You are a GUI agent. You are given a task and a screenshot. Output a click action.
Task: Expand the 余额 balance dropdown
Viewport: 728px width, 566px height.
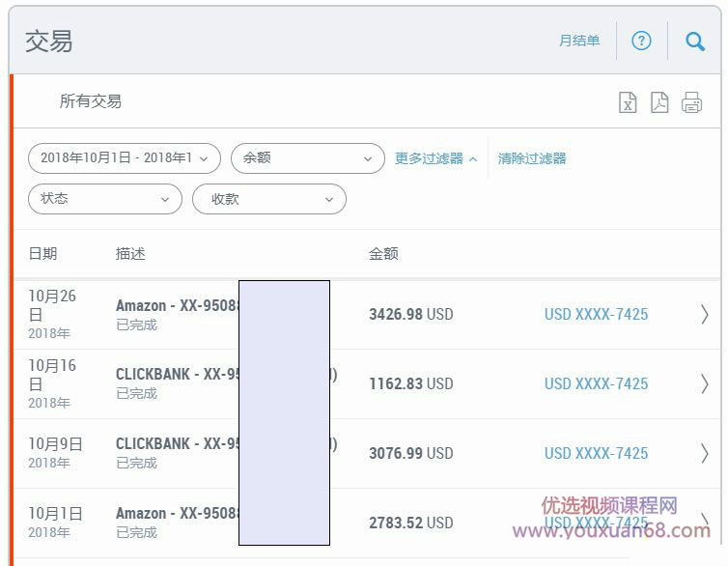click(307, 158)
